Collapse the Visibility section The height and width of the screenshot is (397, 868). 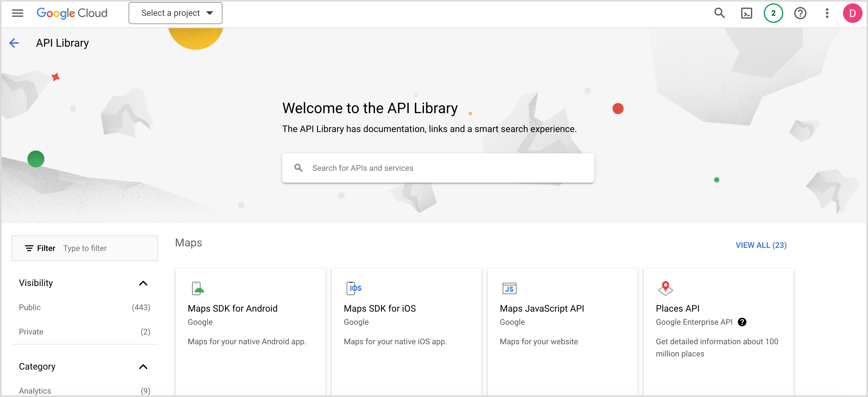point(143,283)
